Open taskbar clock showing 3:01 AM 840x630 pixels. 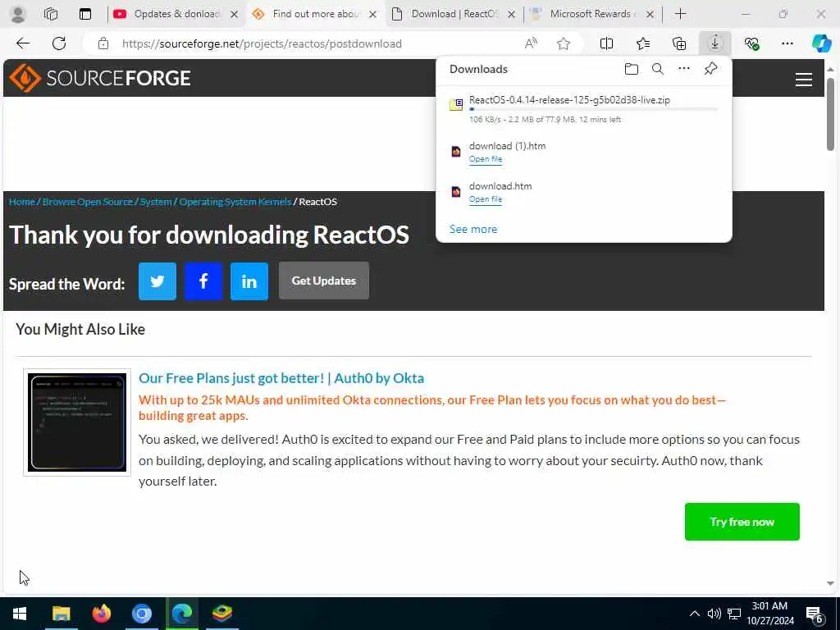click(x=769, y=614)
